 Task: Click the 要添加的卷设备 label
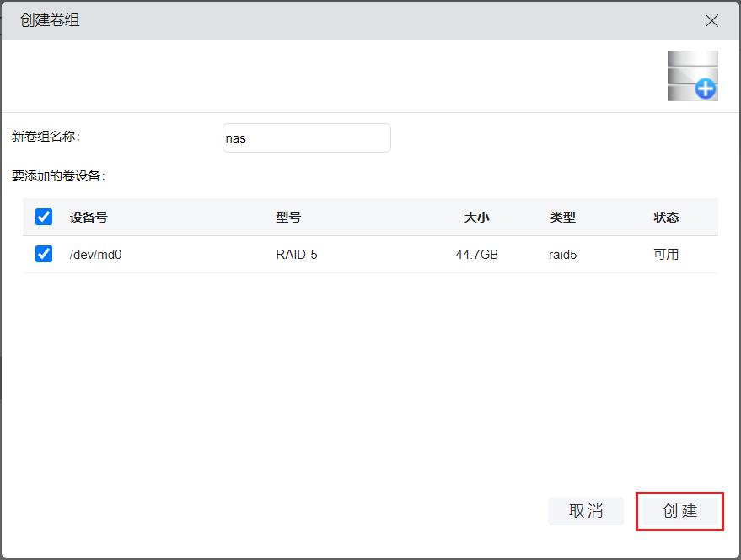point(58,176)
